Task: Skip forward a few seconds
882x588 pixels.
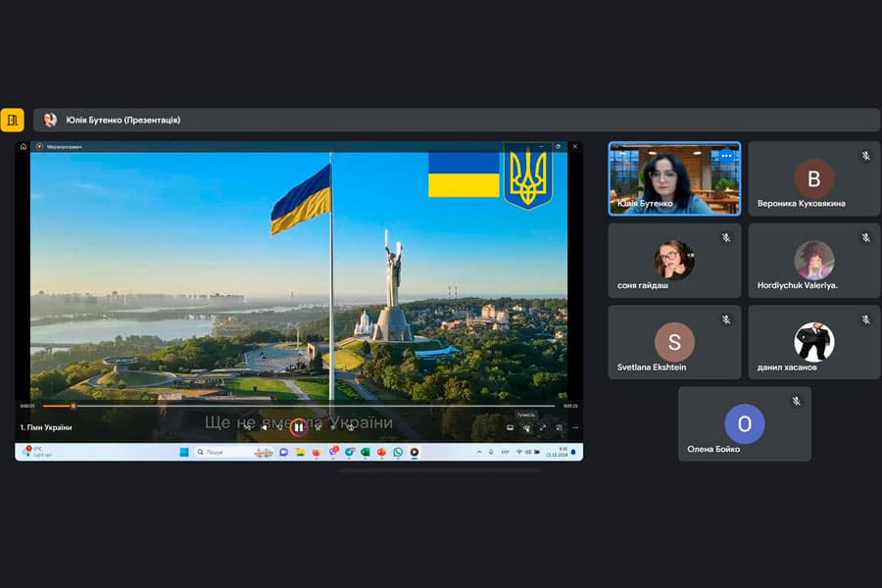Action: pos(318,427)
